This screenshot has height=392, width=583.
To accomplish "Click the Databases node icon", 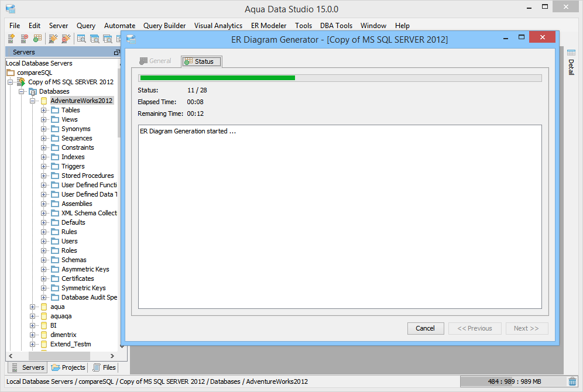I will [33, 91].
